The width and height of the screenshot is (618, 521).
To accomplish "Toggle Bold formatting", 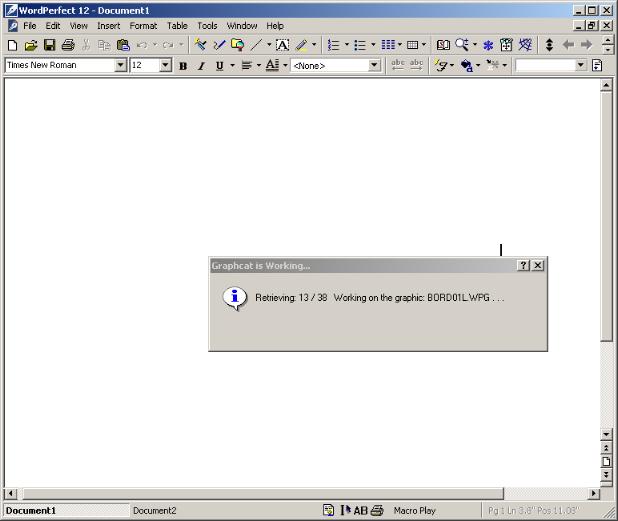I will tap(183, 66).
